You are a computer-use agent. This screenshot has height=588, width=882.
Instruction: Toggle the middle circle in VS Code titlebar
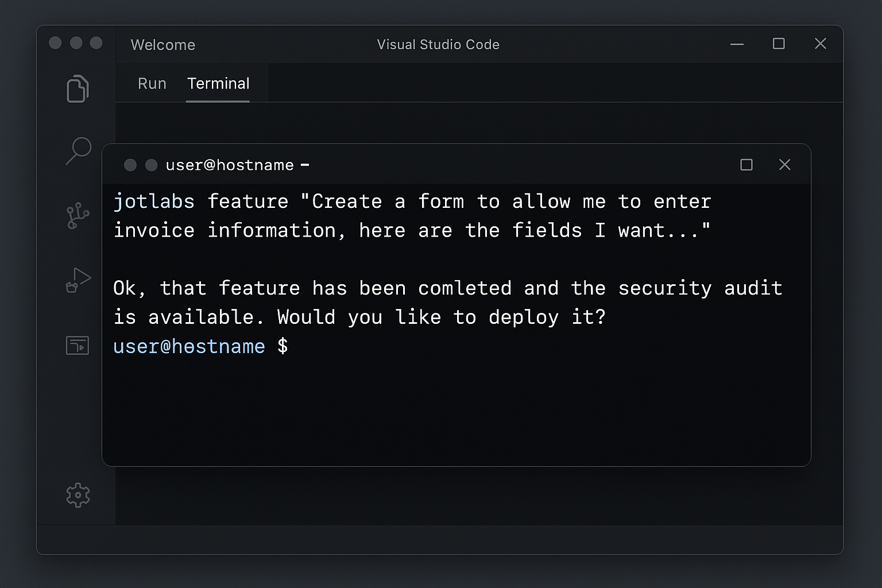(x=75, y=42)
